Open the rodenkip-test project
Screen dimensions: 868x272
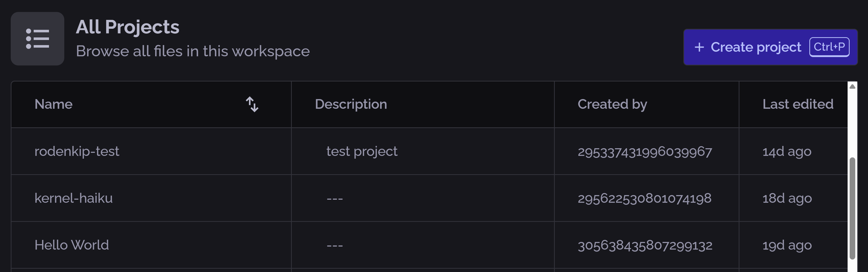(x=77, y=152)
